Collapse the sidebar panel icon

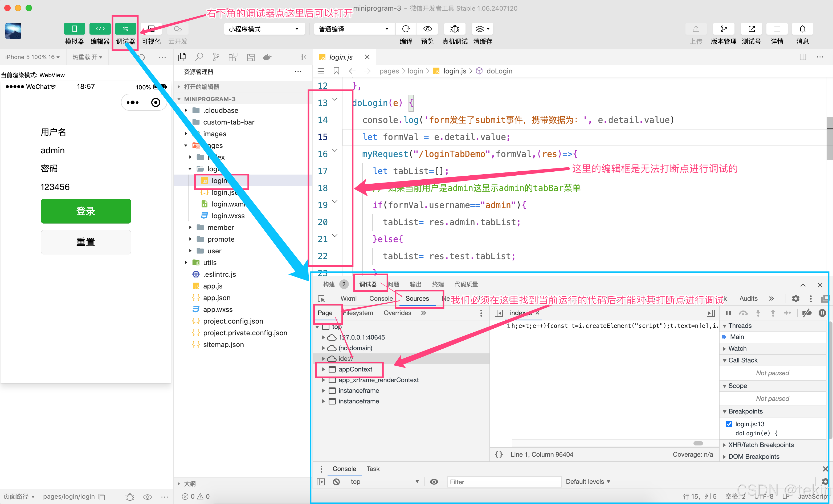[x=304, y=57]
